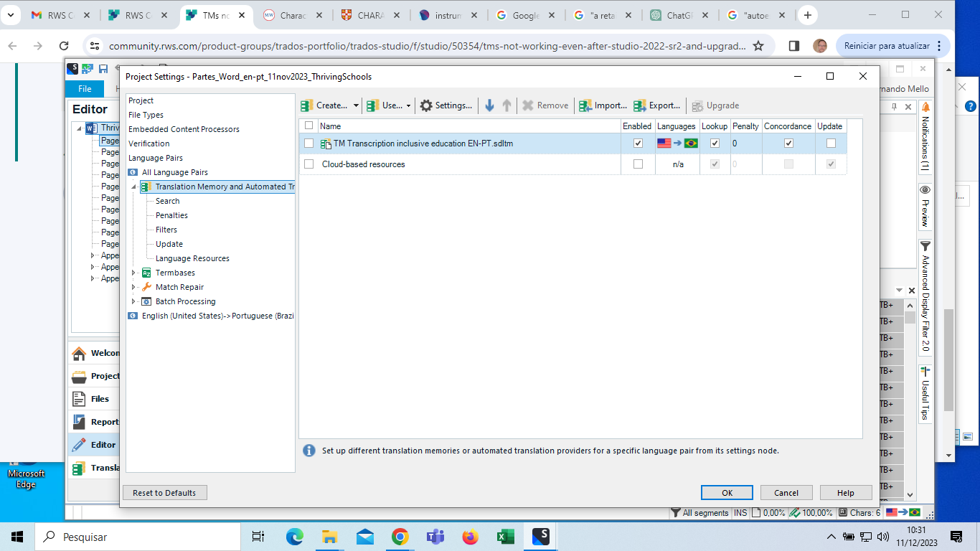Check Update box for TM Transcription memory
Image resolution: width=980 pixels, height=551 pixels.
[x=831, y=143]
